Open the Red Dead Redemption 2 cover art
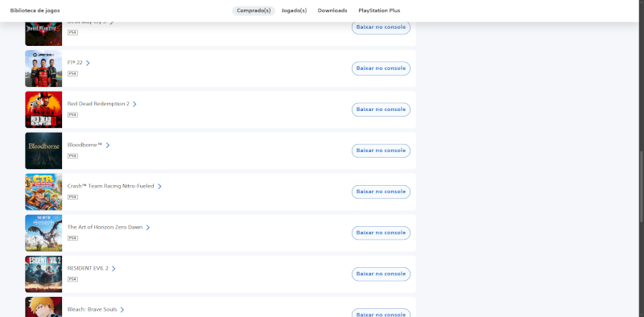Screen dimensions: 644x317 [x=43, y=109]
